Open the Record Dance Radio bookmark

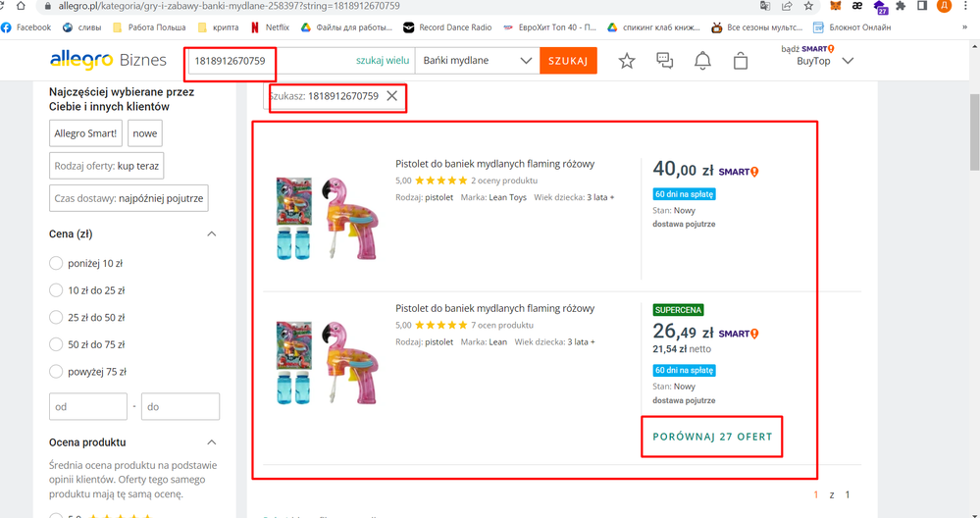pyautogui.click(x=447, y=27)
